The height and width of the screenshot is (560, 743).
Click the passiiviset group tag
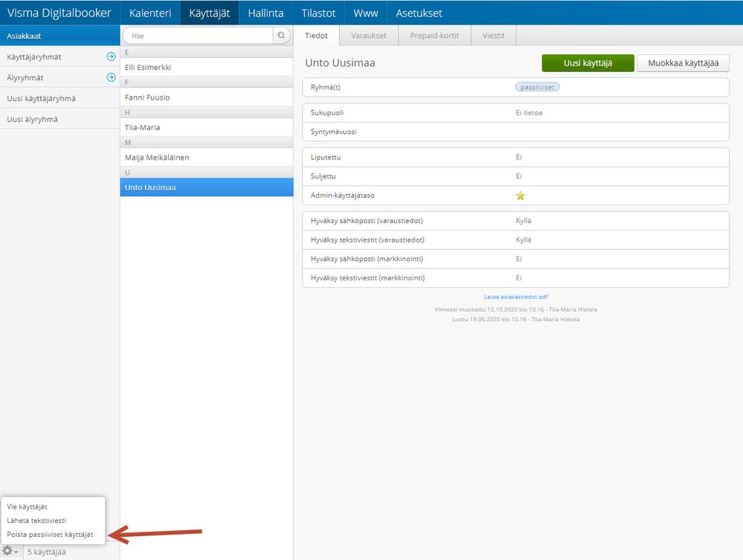537,87
